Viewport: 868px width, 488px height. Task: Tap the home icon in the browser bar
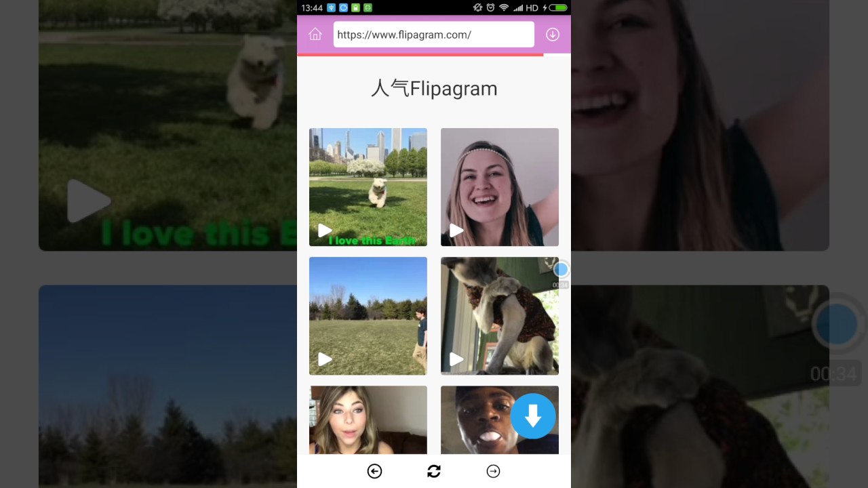(x=315, y=35)
